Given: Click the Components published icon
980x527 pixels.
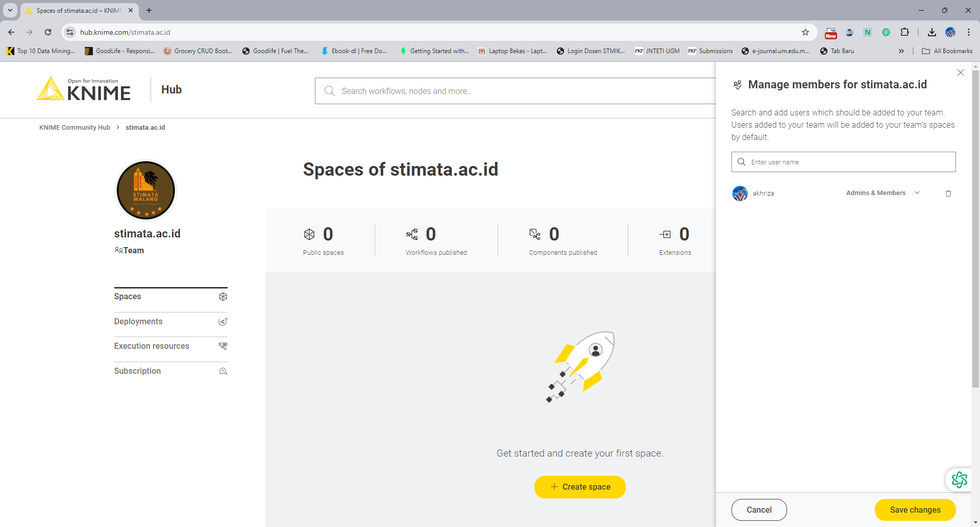Looking at the screenshot, I should coord(535,234).
